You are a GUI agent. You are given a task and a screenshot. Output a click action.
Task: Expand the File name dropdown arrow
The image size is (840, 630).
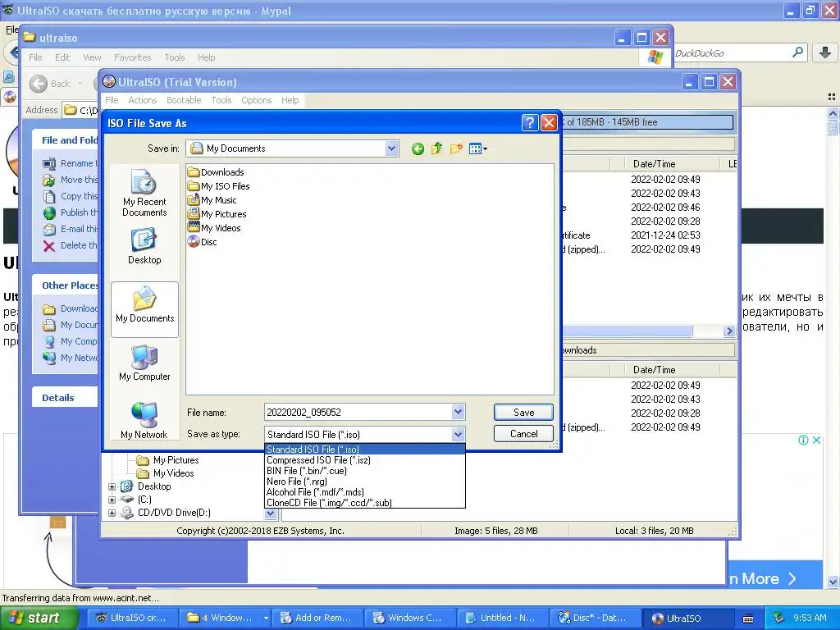(x=458, y=412)
